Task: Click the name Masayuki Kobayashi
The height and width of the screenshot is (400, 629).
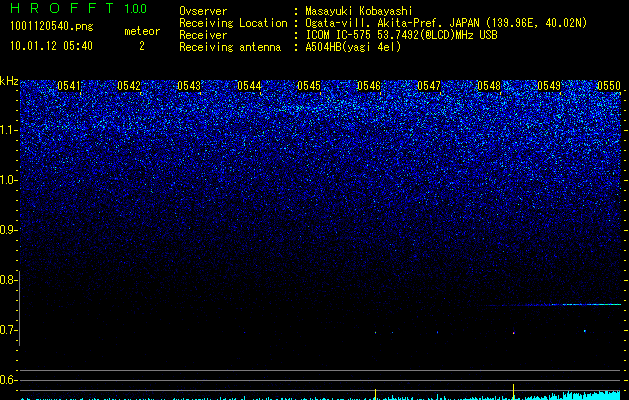Action: (358, 11)
